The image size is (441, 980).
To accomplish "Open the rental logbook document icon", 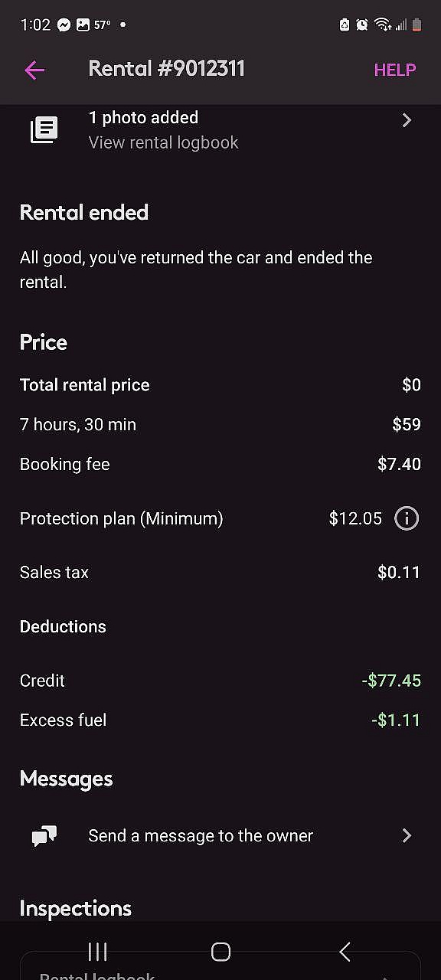I will point(44,129).
